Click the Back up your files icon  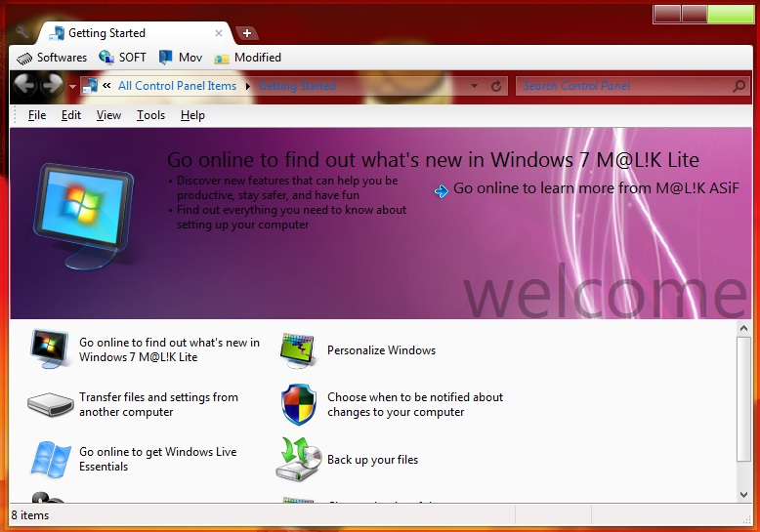pyautogui.click(x=299, y=459)
